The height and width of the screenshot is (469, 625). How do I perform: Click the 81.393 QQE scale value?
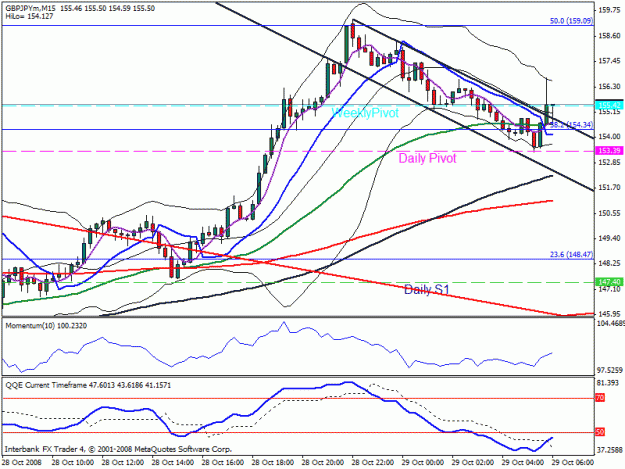click(609, 383)
